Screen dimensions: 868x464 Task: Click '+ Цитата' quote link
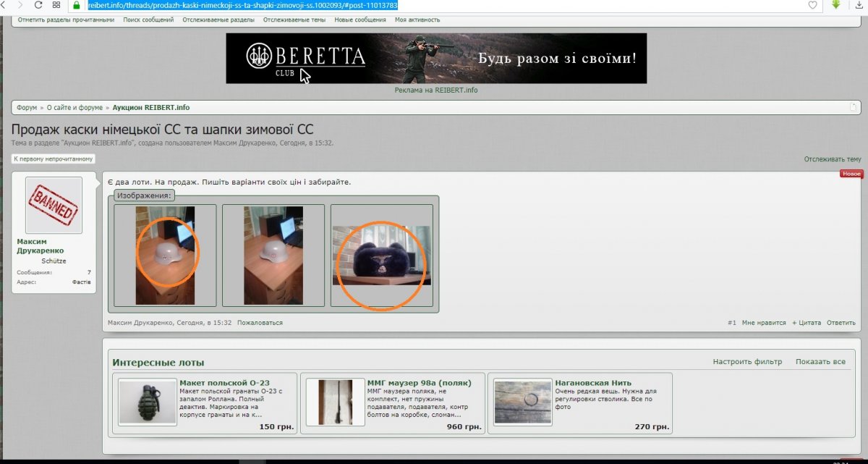(807, 323)
